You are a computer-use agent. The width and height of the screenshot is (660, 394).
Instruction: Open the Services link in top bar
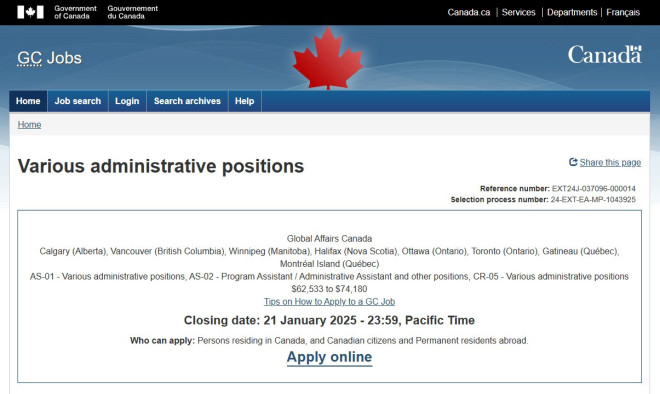[519, 12]
